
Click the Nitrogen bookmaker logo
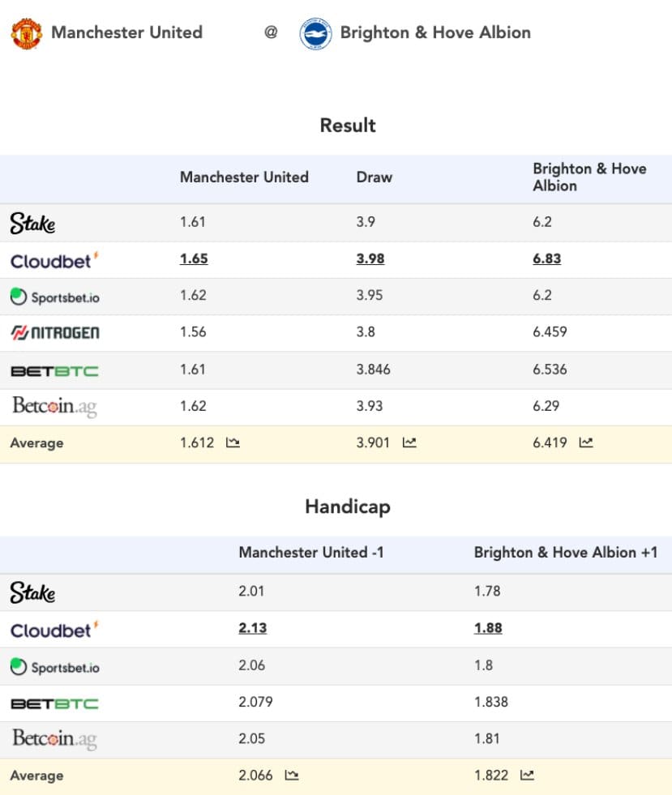(x=55, y=332)
